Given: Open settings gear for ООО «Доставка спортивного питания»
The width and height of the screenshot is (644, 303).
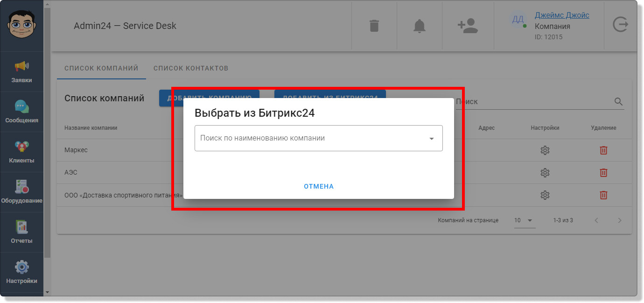Looking at the screenshot, I should pyautogui.click(x=545, y=195).
